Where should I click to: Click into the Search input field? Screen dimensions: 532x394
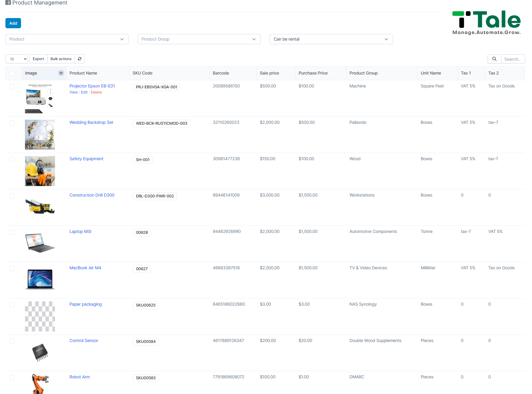(513, 59)
